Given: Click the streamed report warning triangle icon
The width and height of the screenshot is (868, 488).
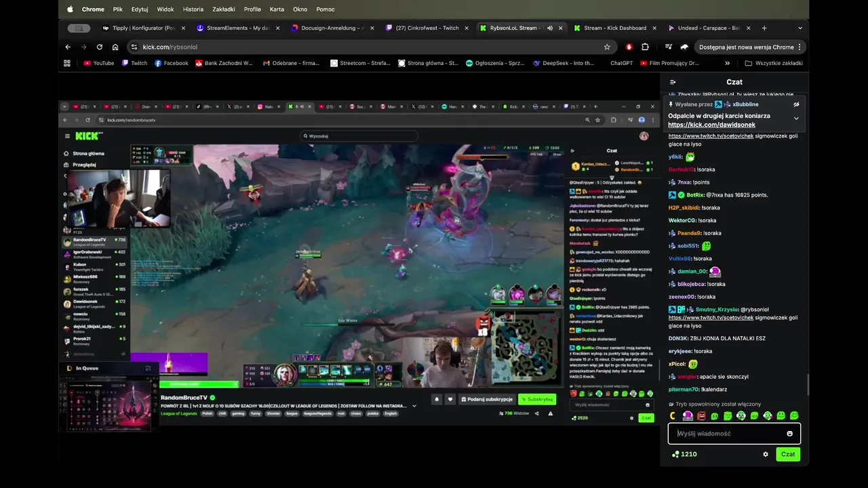Looking at the screenshot, I should [x=551, y=413].
